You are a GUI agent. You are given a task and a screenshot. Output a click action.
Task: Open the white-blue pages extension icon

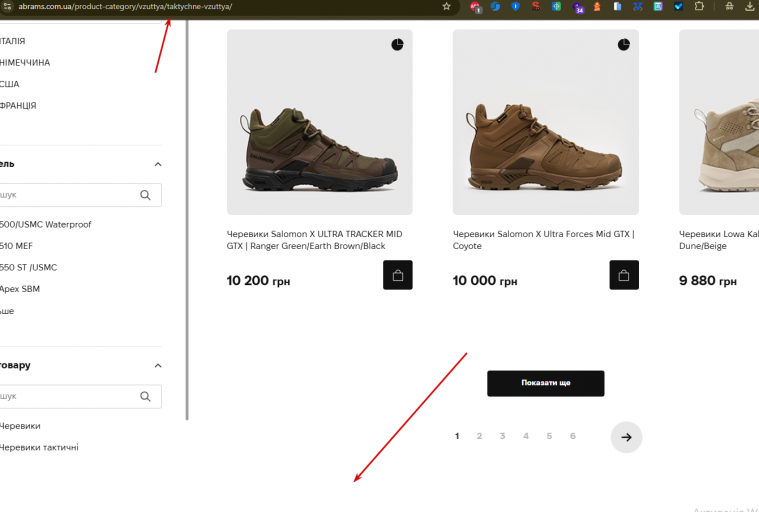(617, 6)
